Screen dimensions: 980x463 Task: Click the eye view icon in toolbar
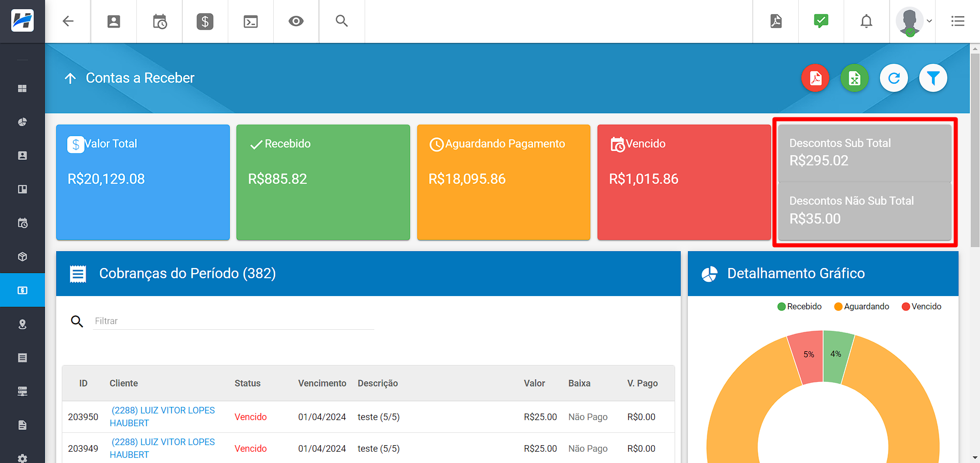point(296,21)
